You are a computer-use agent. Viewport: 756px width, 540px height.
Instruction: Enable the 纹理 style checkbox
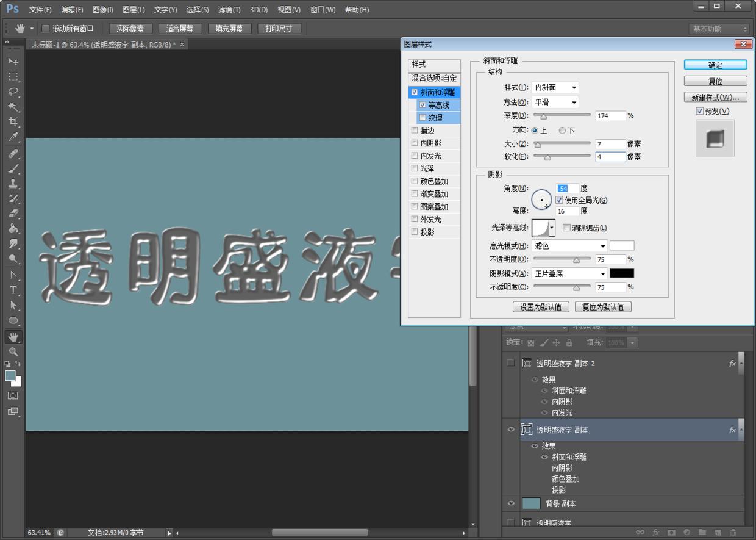tap(423, 117)
